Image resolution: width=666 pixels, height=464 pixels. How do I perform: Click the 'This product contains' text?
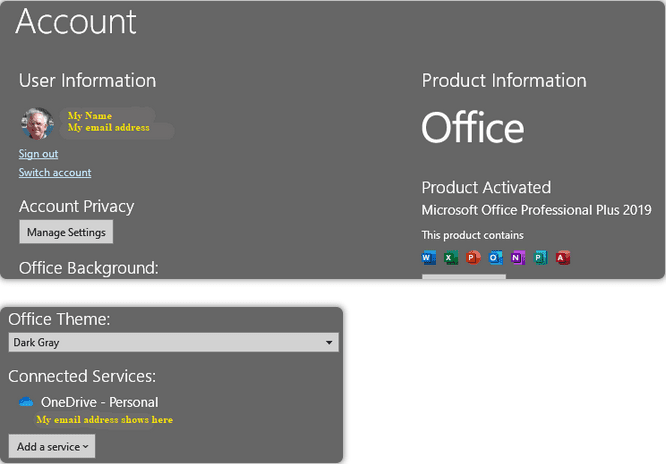tap(472, 235)
